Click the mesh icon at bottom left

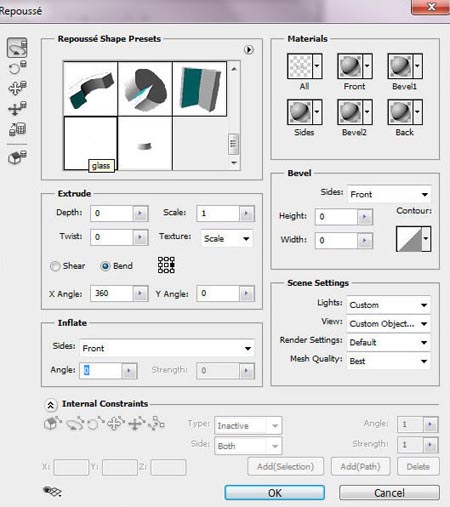click(52, 491)
